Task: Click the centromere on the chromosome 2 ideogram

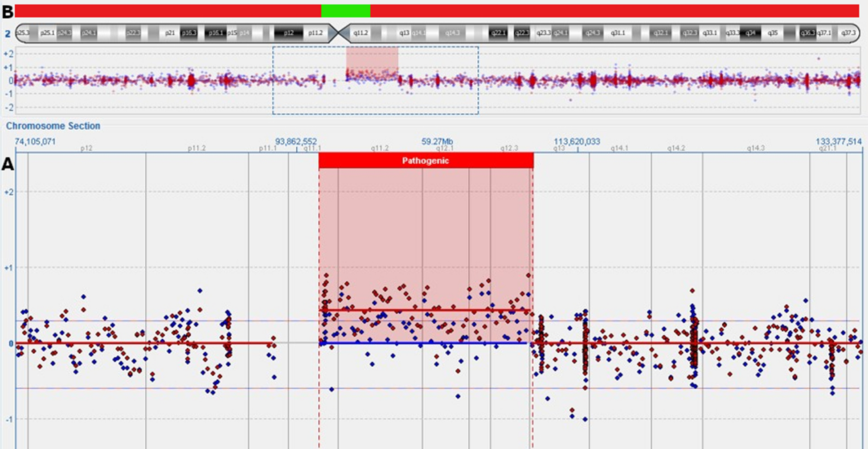Action: (x=339, y=33)
